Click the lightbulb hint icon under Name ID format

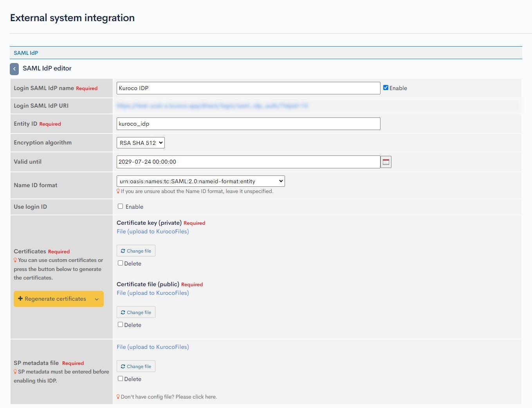pos(118,191)
